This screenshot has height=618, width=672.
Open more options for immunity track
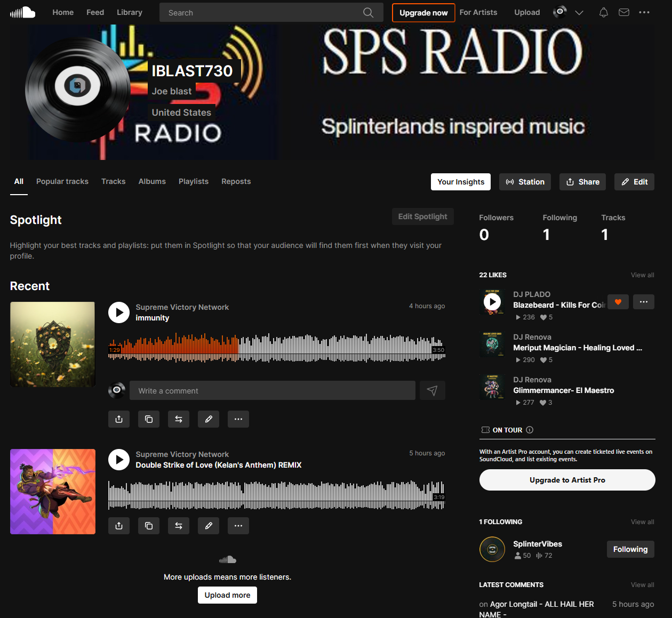tap(238, 419)
